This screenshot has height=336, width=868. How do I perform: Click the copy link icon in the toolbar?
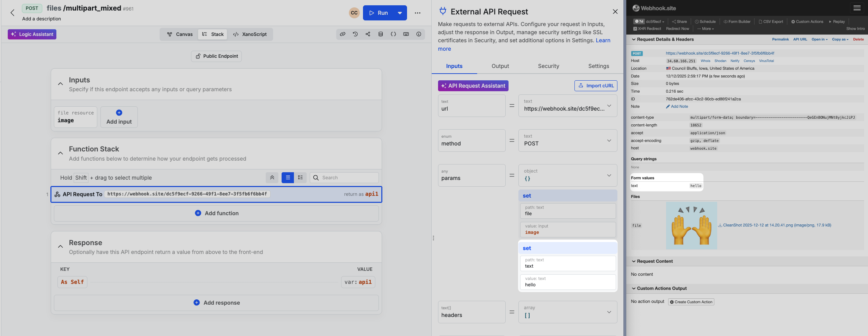coord(343,34)
